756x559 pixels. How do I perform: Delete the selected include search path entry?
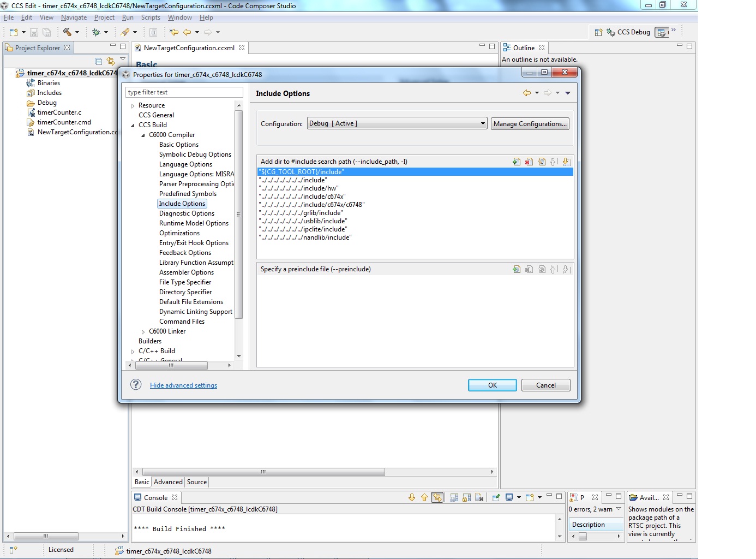pyautogui.click(x=529, y=162)
